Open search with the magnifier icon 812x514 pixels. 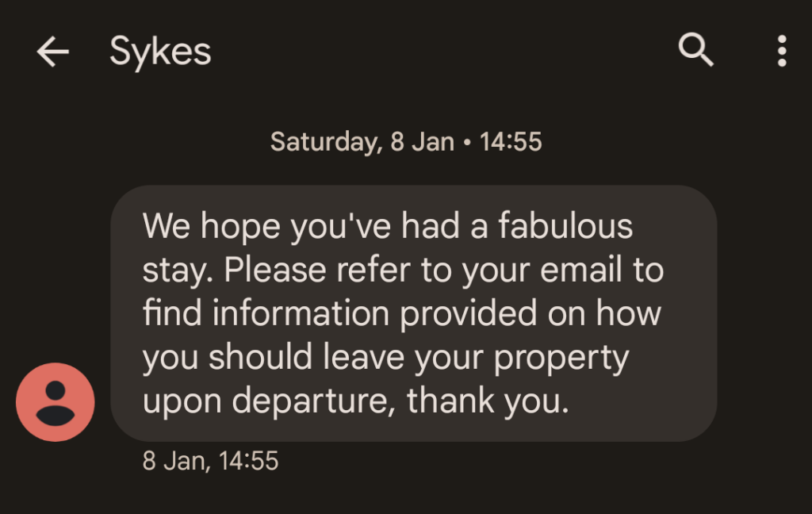click(696, 51)
